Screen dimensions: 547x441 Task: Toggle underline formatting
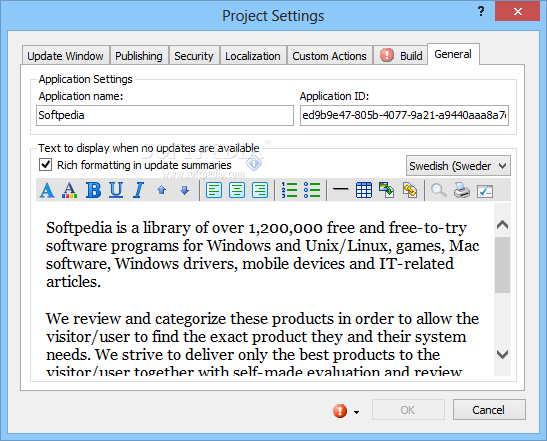click(116, 190)
